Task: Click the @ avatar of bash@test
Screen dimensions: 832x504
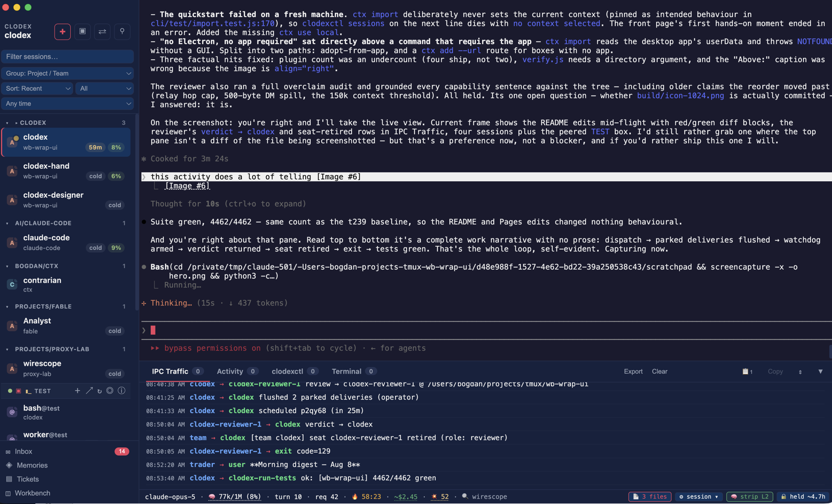Action: [12, 412]
